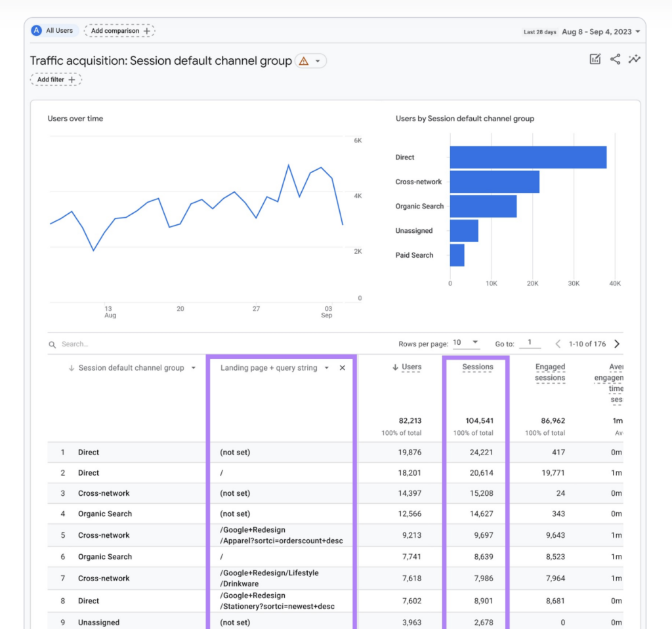Click the All Users segment badge

coord(54,30)
